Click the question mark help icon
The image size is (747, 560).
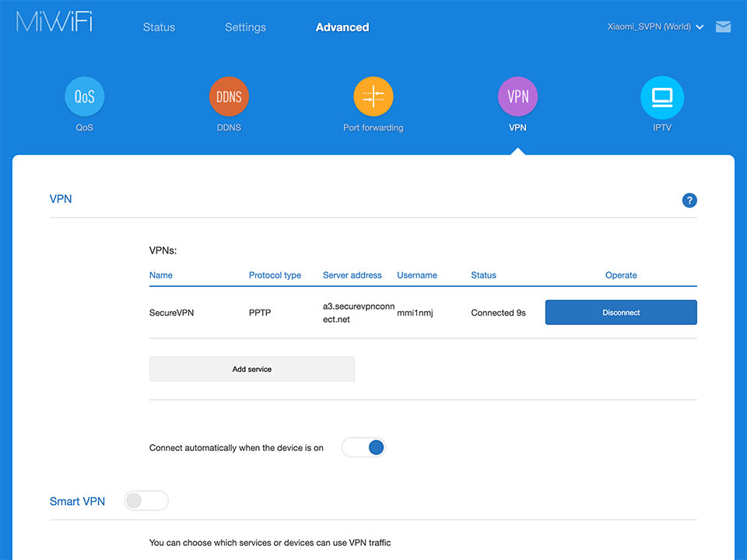tap(689, 201)
